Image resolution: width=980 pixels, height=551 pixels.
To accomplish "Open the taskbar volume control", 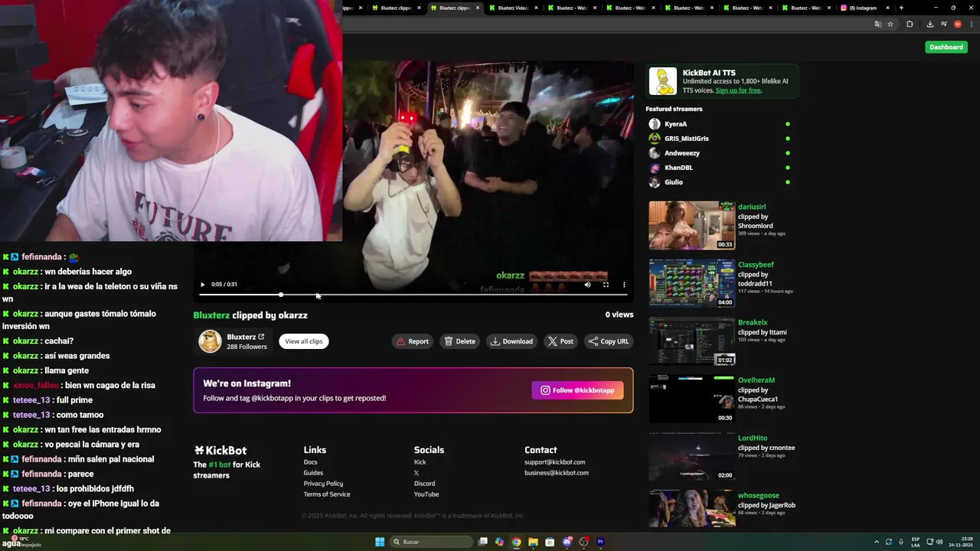I will pos(939,542).
